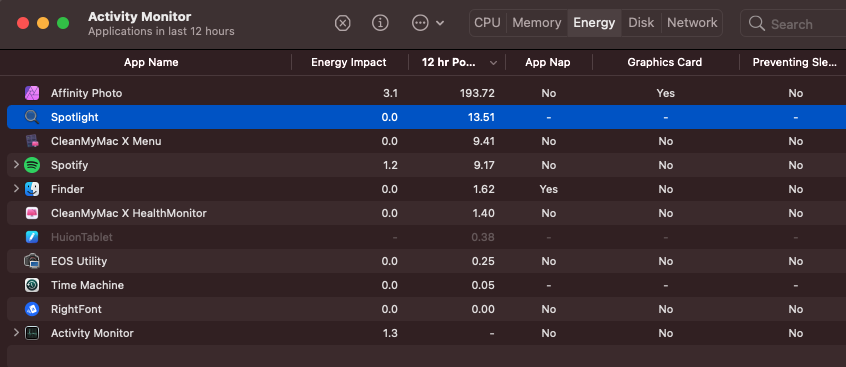Switch to the CPU tab

pos(487,23)
